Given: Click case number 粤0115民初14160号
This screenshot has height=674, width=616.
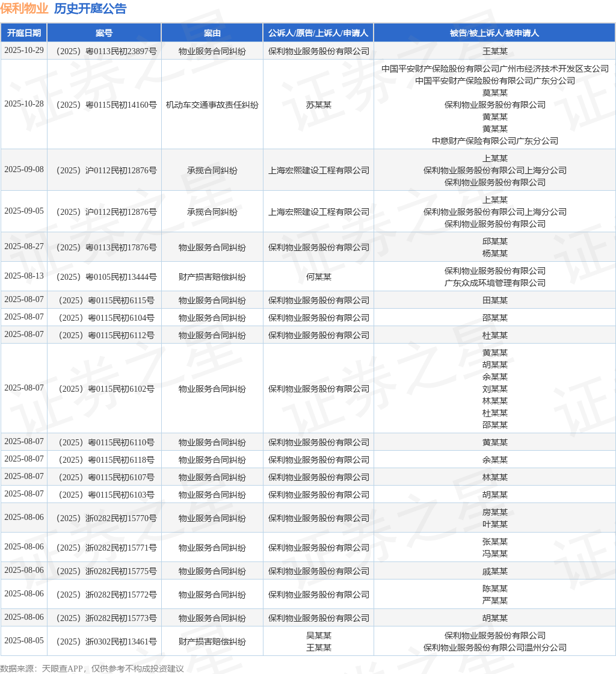Looking at the screenshot, I should click(x=106, y=105).
